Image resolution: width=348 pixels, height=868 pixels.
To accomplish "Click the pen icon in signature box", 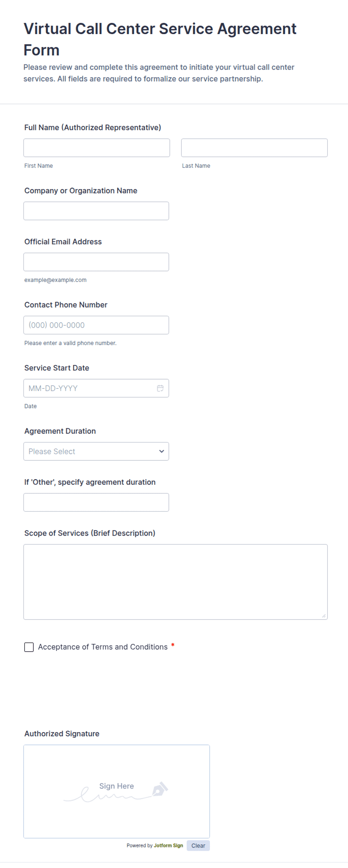I will pos(160,789).
